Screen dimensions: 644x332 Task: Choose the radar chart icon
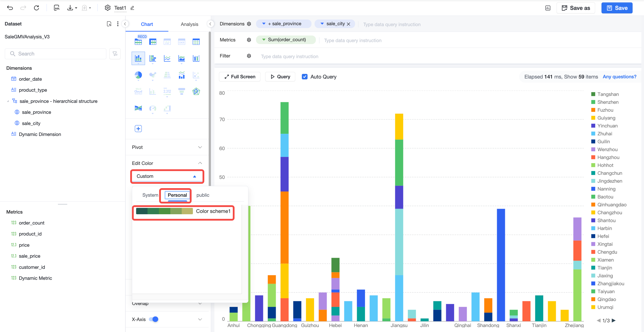pos(196,92)
